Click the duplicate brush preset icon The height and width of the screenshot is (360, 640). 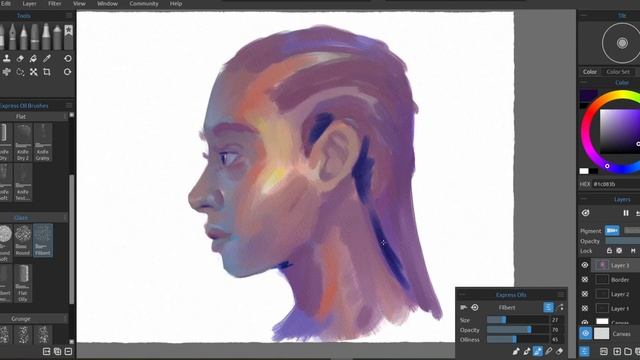click(58, 351)
